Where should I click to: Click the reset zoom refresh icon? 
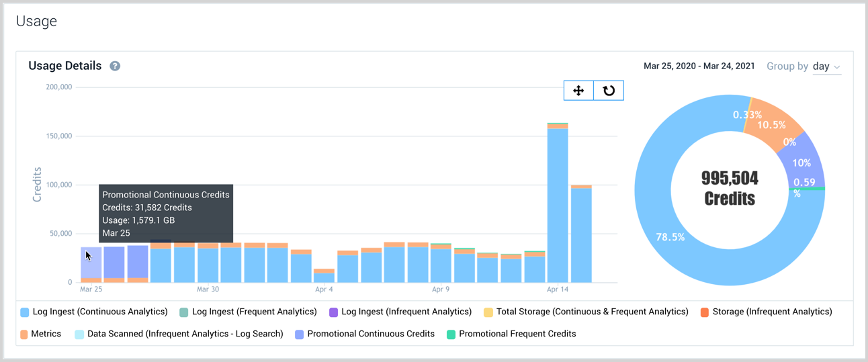pos(609,91)
